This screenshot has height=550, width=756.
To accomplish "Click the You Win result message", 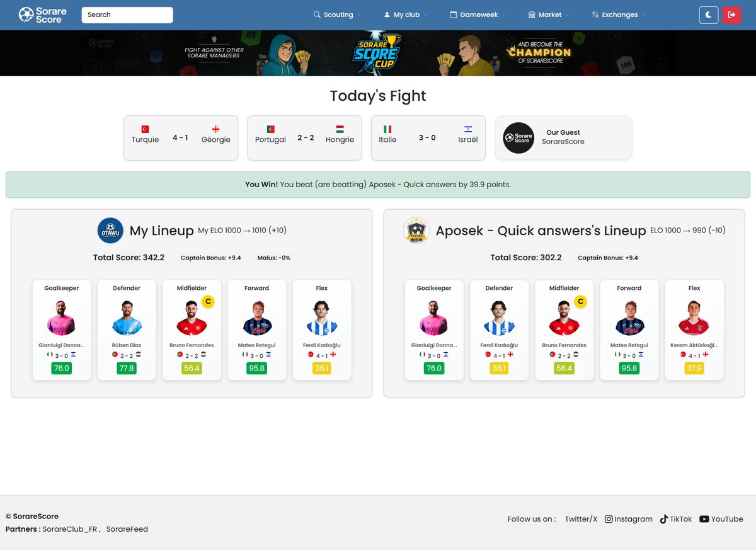I will (x=378, y=185).
